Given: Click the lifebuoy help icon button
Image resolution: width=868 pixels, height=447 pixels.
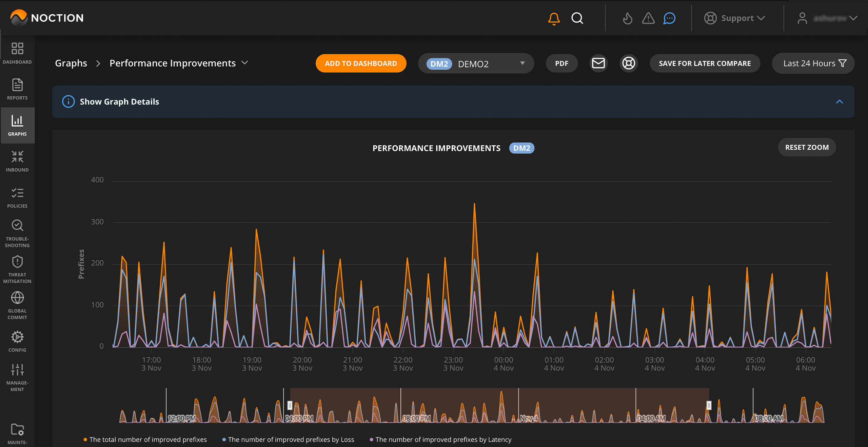Looking at the screenshot, I should pos(629,63).
